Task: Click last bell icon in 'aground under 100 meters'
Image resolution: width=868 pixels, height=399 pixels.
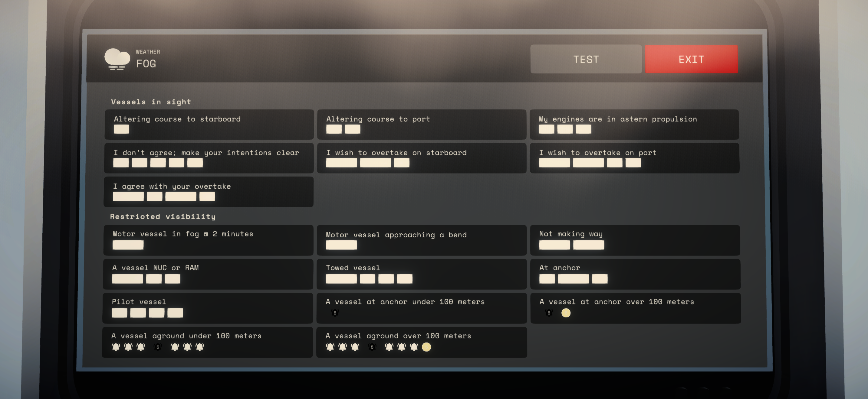Action: tap(199, 347)
